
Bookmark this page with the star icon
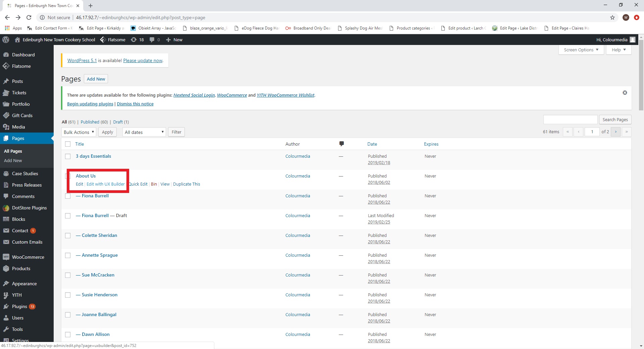tap(612, 17)
